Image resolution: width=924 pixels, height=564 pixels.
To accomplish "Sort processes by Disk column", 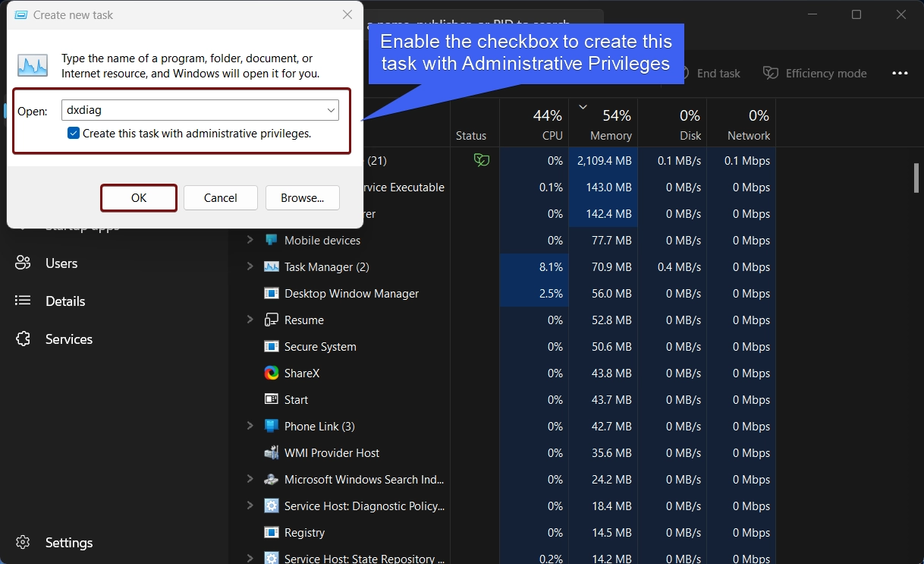I will pos(672,123).
